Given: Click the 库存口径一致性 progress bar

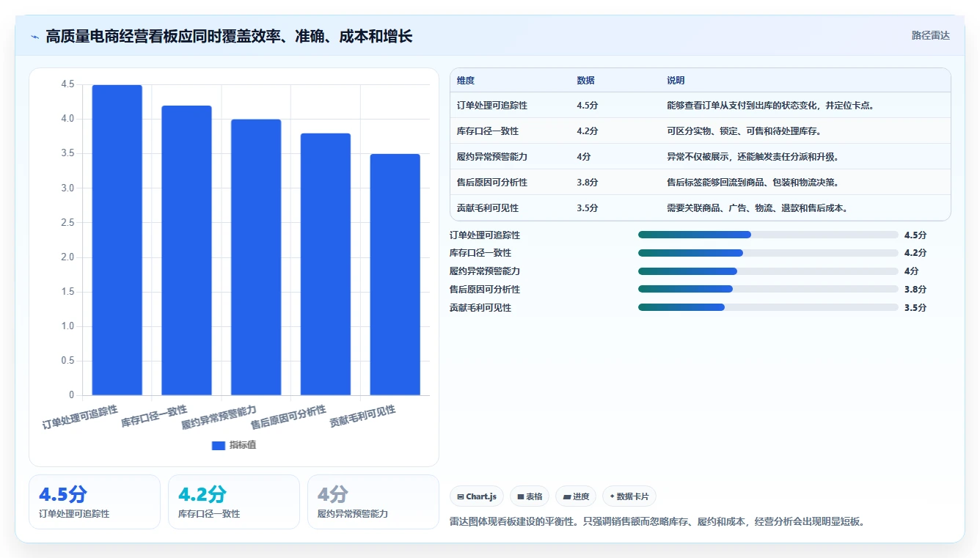Looking at the screenshot, I should [x=768, y=253].
